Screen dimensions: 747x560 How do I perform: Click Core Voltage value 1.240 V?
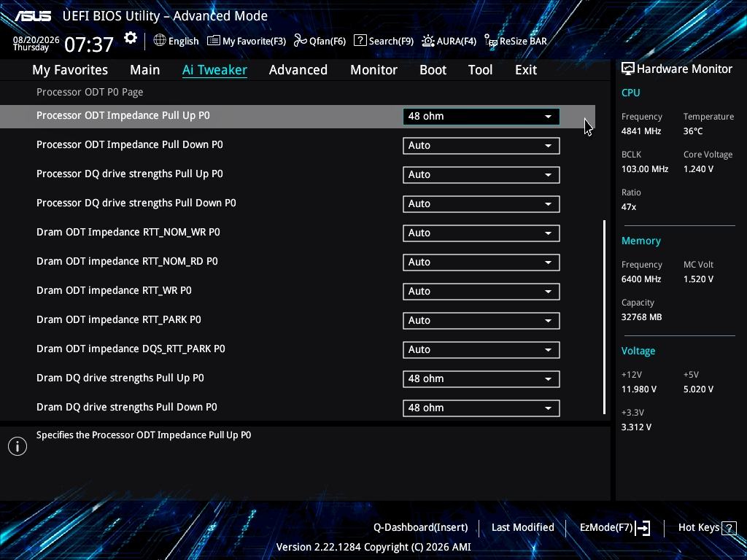pos(698,169)
